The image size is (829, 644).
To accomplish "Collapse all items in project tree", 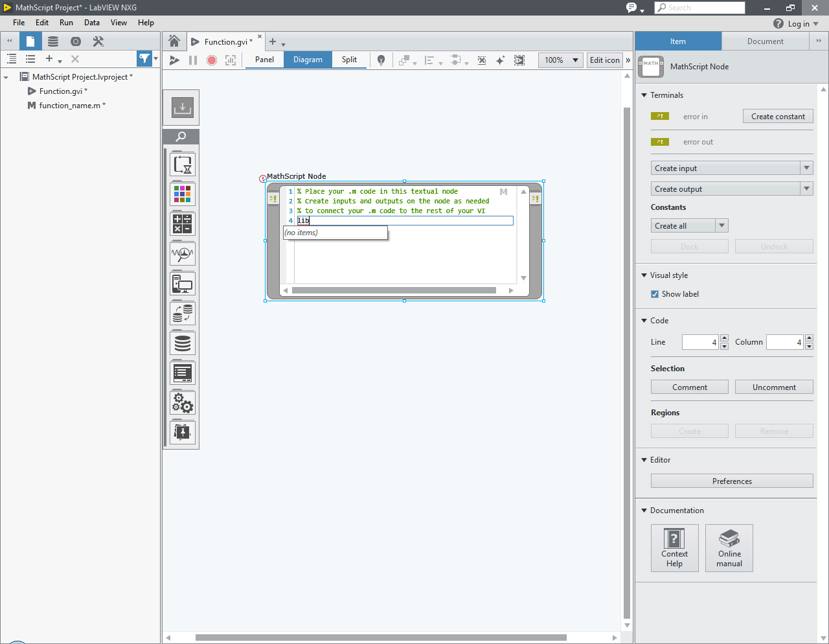I will point(30,59).
